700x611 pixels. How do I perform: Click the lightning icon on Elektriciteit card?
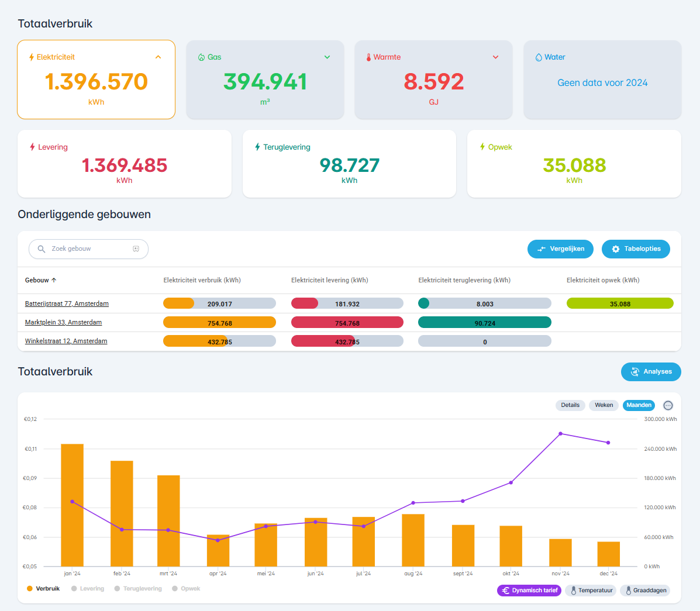(x=32, y=57)
